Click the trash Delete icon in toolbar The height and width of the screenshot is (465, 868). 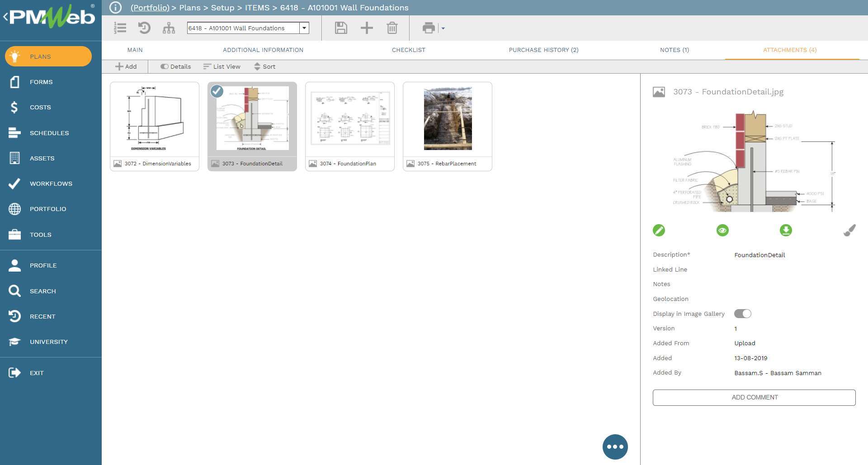(392, 28)
